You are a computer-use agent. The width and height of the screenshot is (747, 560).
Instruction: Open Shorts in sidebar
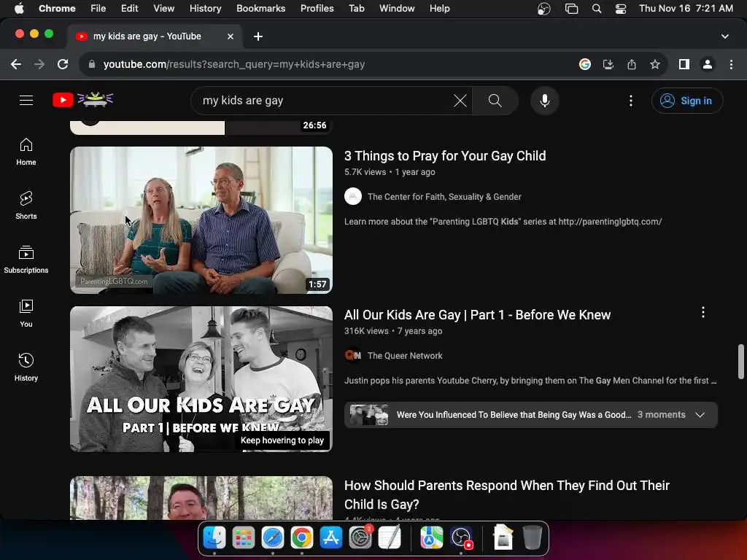pos(26,206)
